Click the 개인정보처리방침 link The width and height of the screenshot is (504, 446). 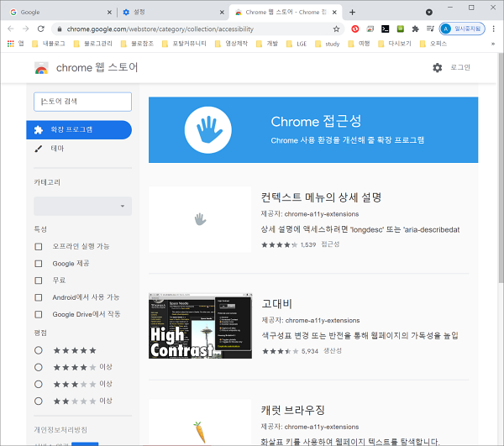coord(60,429)
